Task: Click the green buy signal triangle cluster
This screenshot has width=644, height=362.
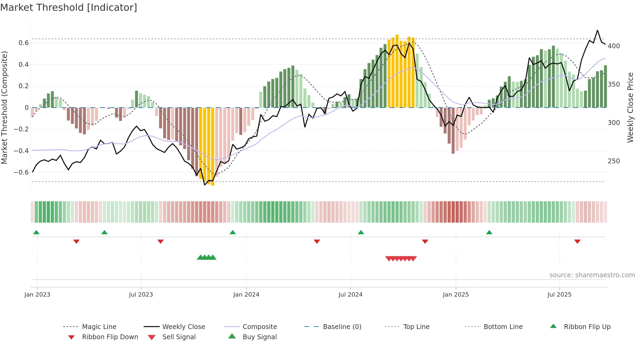Action: 207,257
